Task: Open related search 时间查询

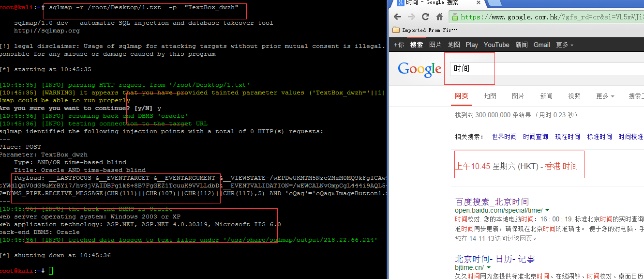Action: point(536,137)
